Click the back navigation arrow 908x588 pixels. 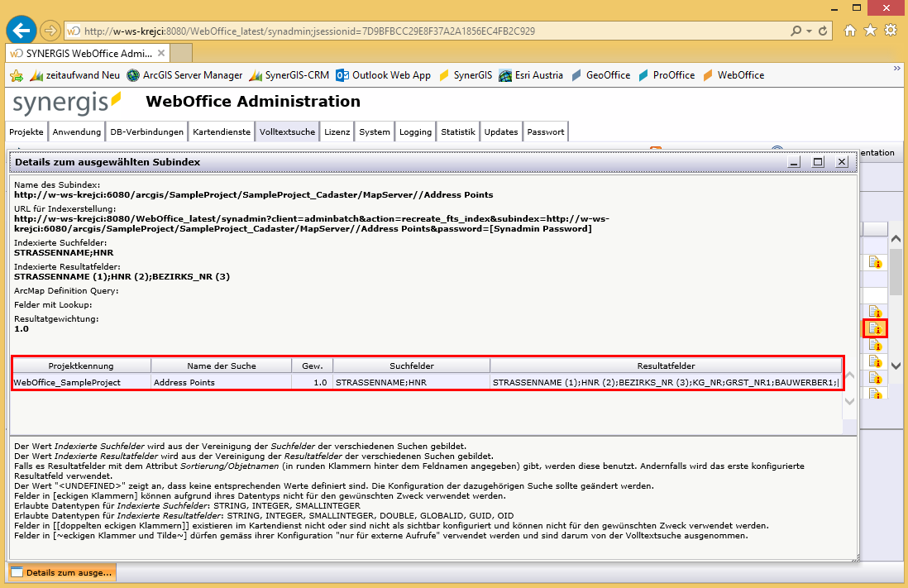21,31
